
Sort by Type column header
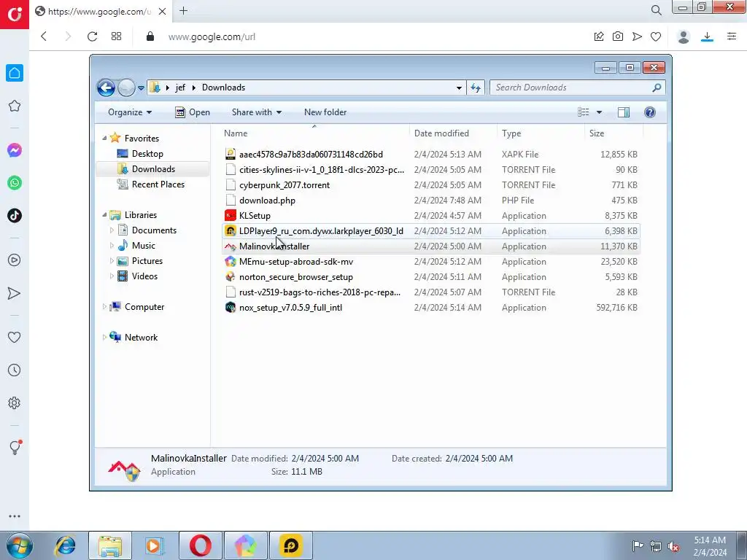click(541, 133)
